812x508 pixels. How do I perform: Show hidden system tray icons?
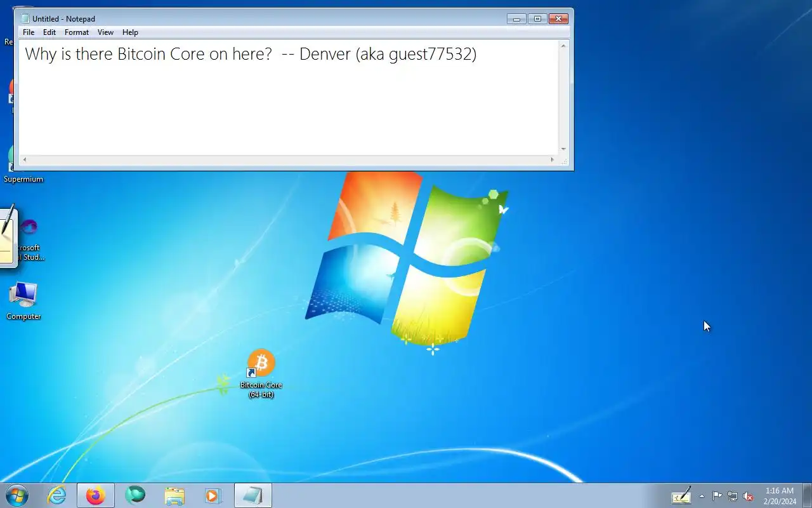coord(702,496)
